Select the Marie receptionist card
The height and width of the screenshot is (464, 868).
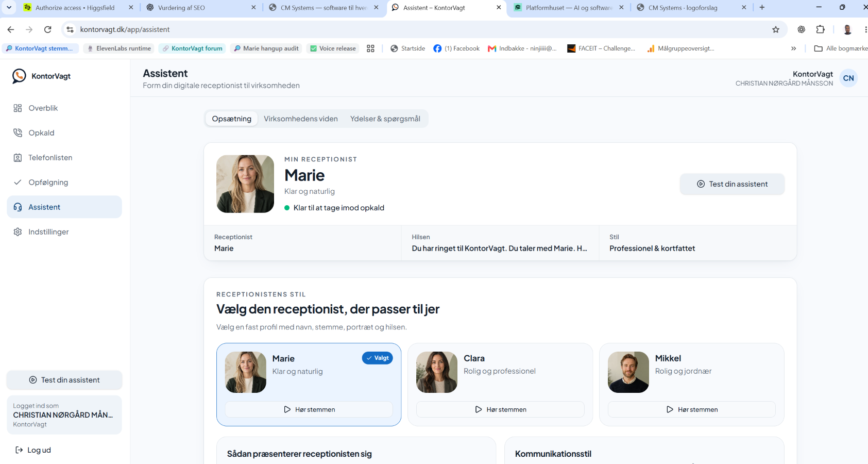[x=309, y=385]
